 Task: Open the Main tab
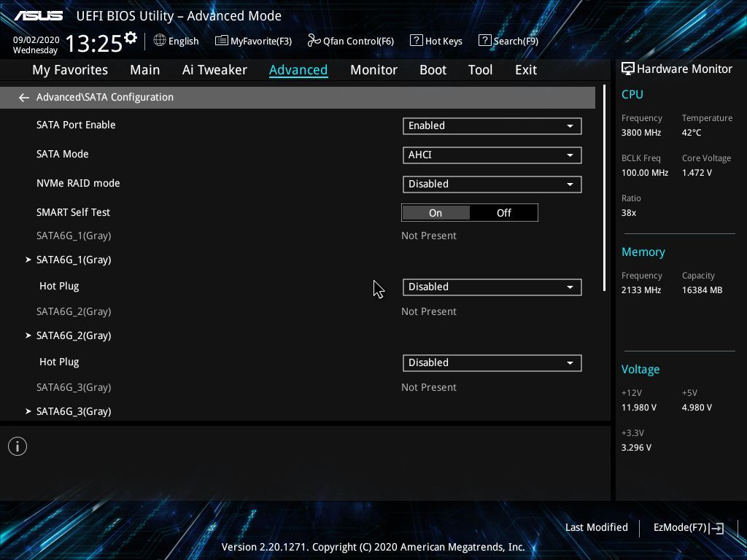tap(145, 70)
